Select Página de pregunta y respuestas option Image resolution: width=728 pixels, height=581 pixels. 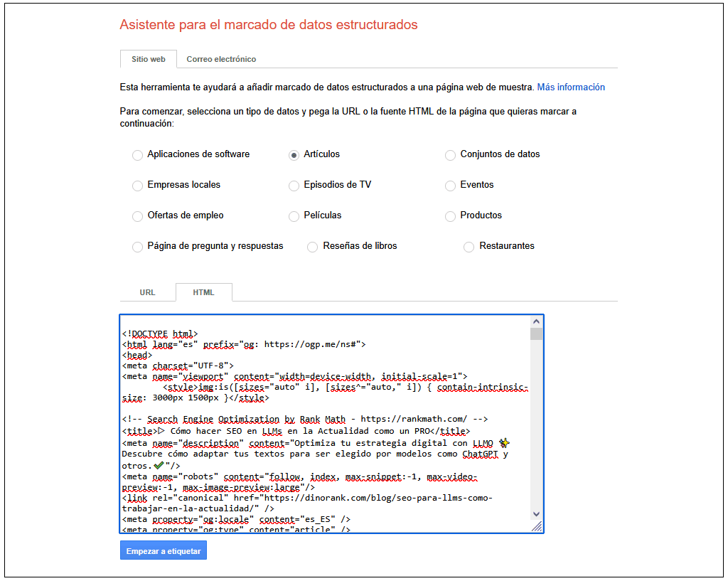pyautogui.click(x=137, y=247)
